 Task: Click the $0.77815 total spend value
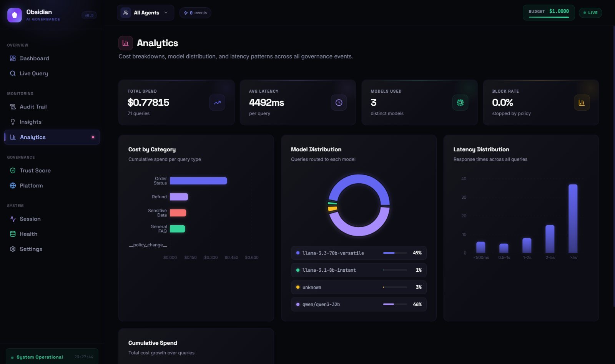click(148, 103)
